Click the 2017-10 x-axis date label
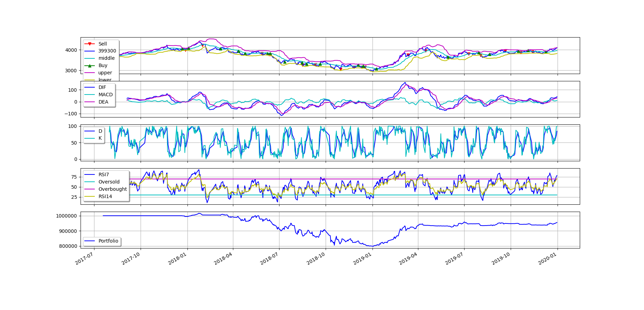 (x=131, y=259)
